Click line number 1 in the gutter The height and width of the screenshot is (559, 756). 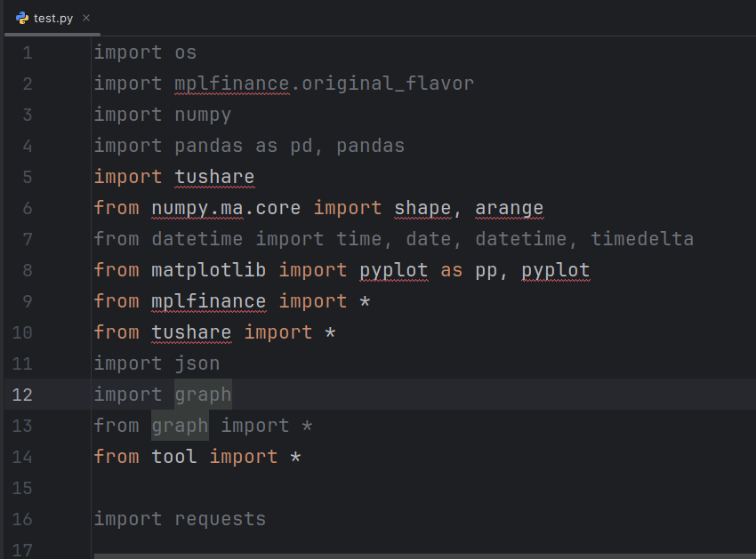click(x=27, y=52)
